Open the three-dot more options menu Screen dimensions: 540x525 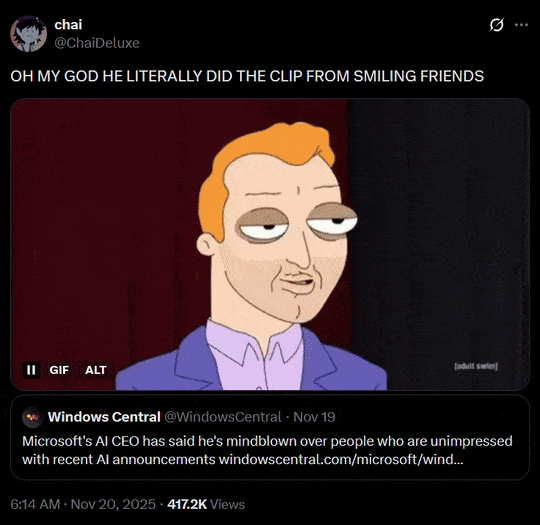coord(521,25)
